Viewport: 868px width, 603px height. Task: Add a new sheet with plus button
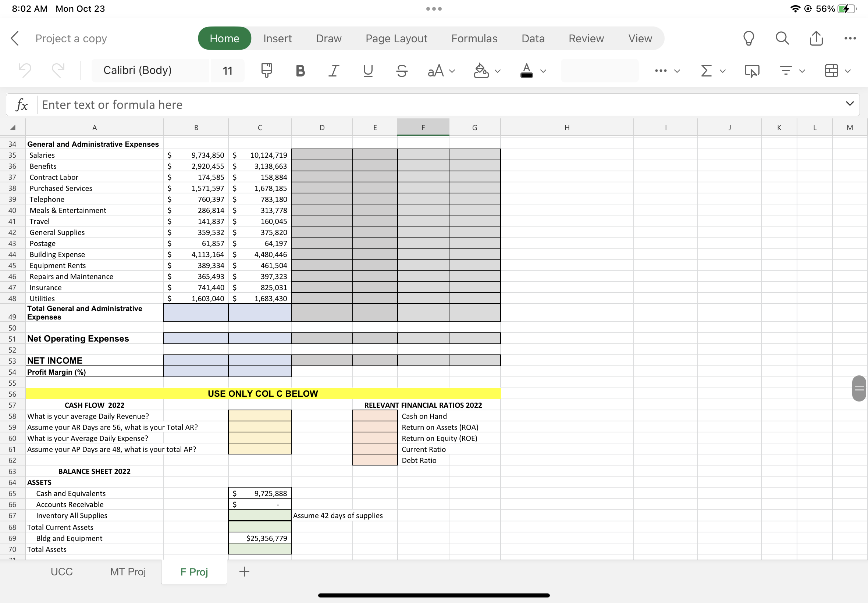244,571
